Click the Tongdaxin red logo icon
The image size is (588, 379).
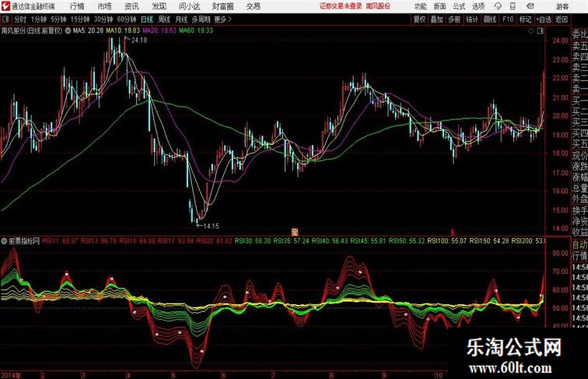6,6
